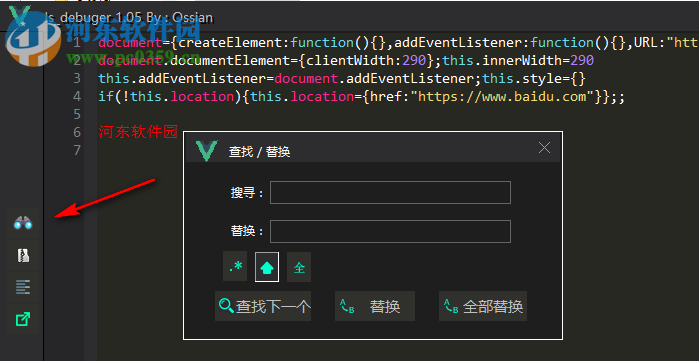Click the format code lines icon
Image resolution: width=699 pixels, height=361 pixels.
pos(23,287)
